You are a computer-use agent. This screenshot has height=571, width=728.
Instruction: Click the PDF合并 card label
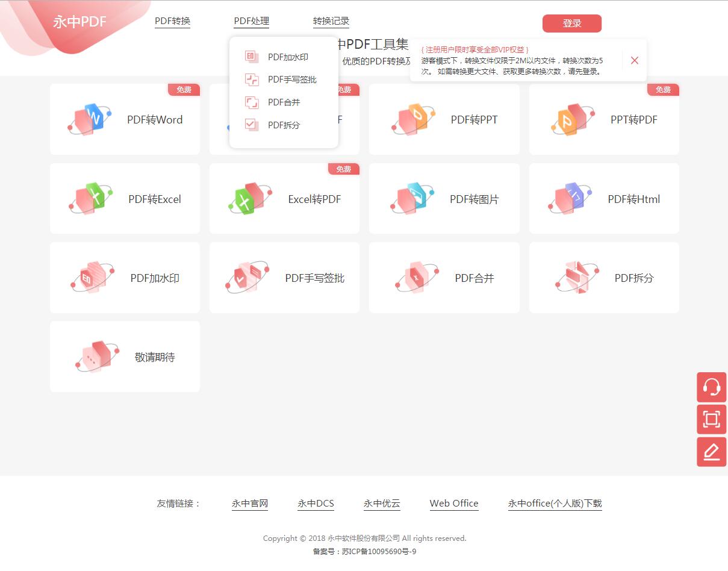click(x=474, y=278)
